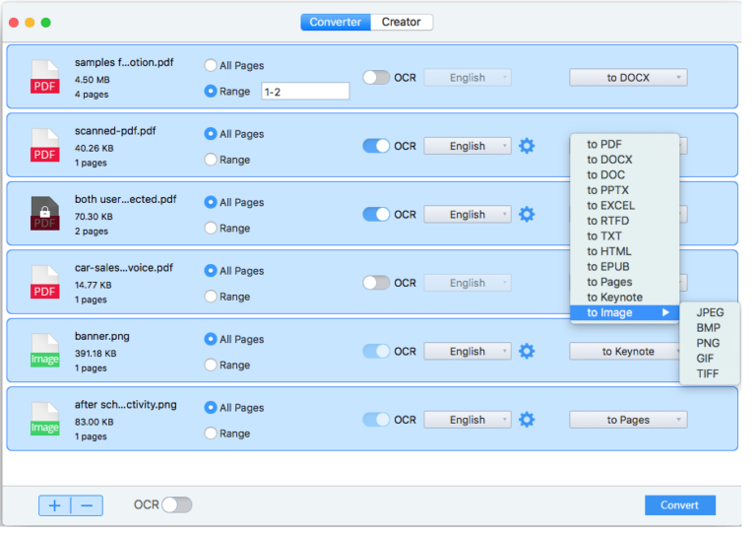Choose 'to RTFD' from format menu
Viewport: 756px width, 533px height.
(x=625, y=221)
